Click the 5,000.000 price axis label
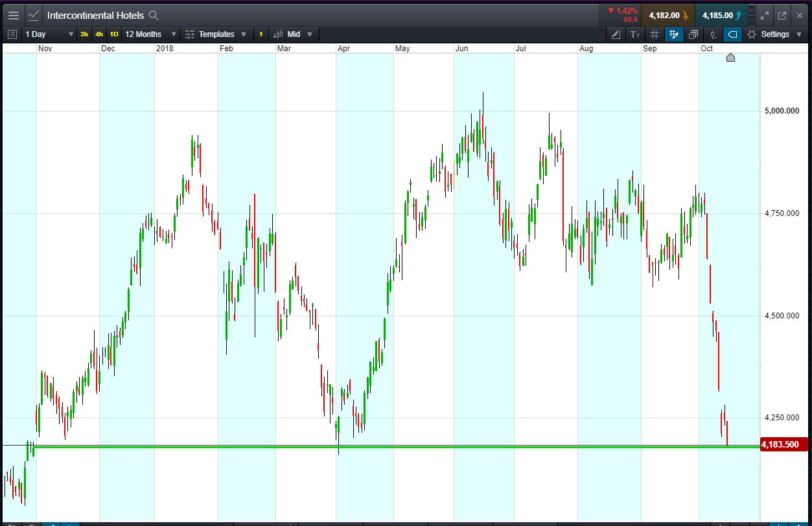Viewport: 812px width, 526px height. coord(782,111)
